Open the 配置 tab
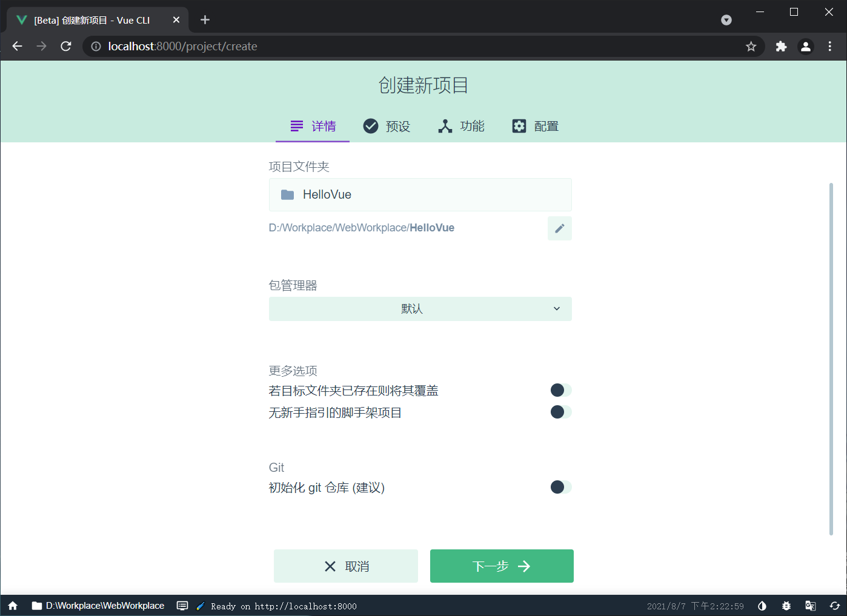 click(536, 126)
